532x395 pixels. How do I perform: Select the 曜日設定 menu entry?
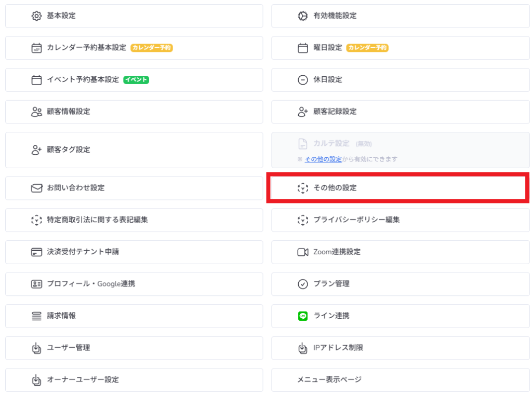pos(328,48)
